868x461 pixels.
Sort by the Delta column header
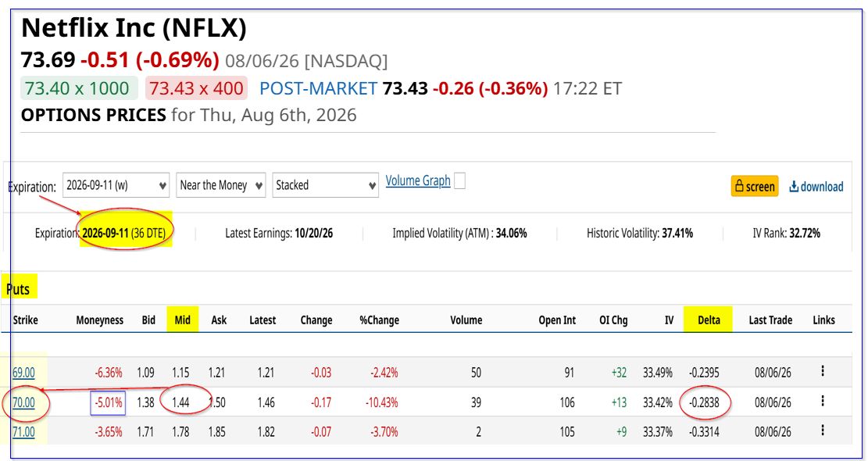pyautogui.click(x=709, y=320)
